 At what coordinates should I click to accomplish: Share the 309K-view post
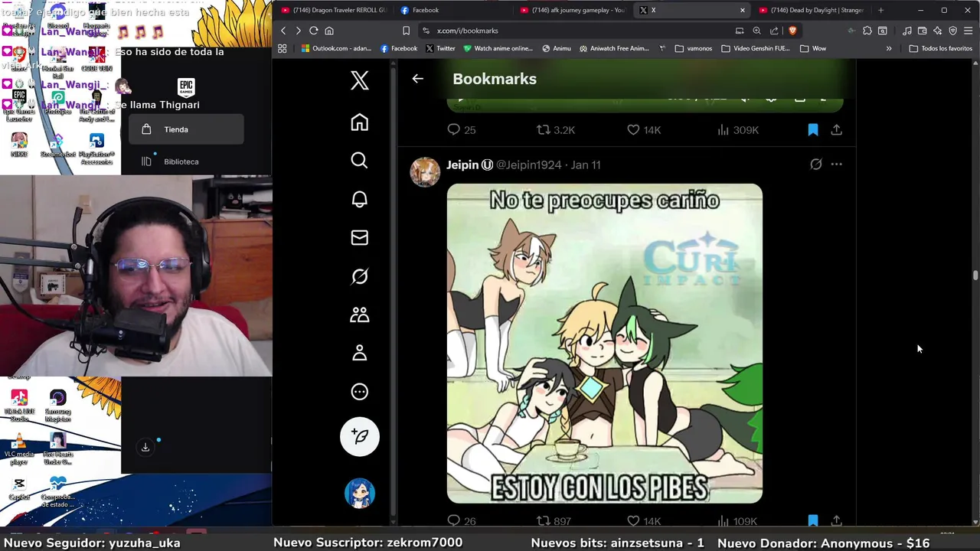point(836,130)
